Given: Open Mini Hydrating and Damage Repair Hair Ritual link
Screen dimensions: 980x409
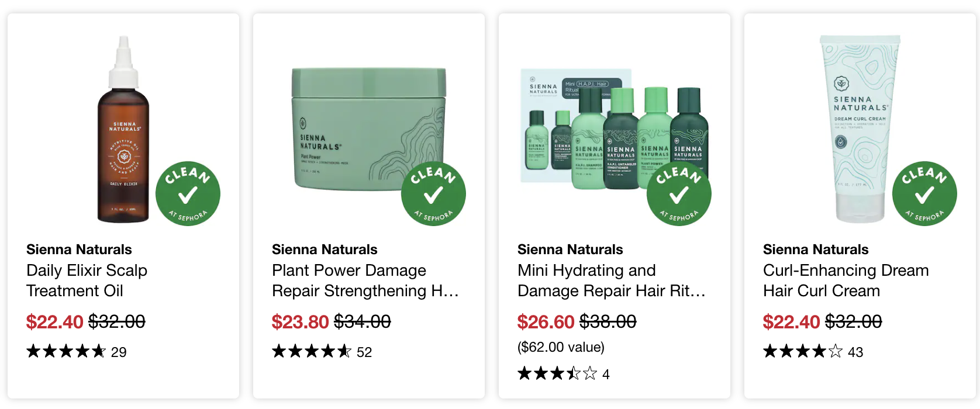Looking at the screenshot, I should (612, 280).
